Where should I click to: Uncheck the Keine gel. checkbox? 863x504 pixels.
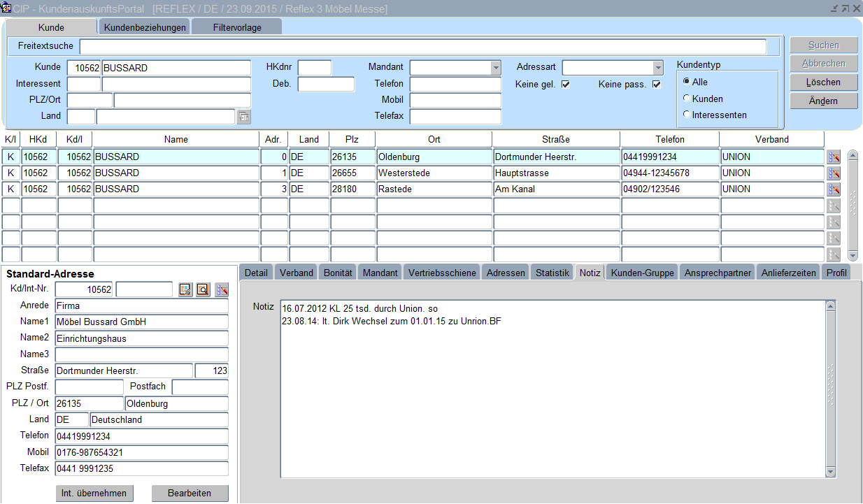566,85
